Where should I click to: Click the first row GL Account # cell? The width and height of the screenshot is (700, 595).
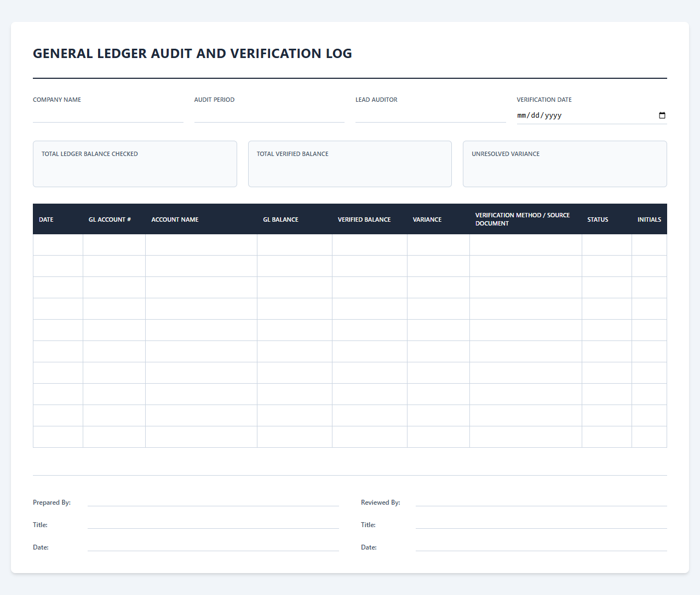(114, 245)
